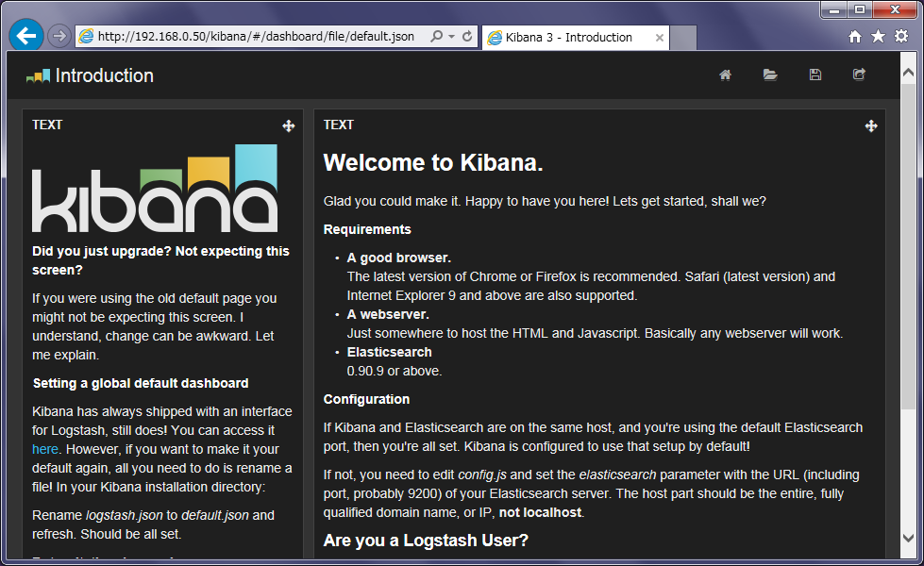Open the address bar autocomplete dropdown arrow

tap(451, 37)
